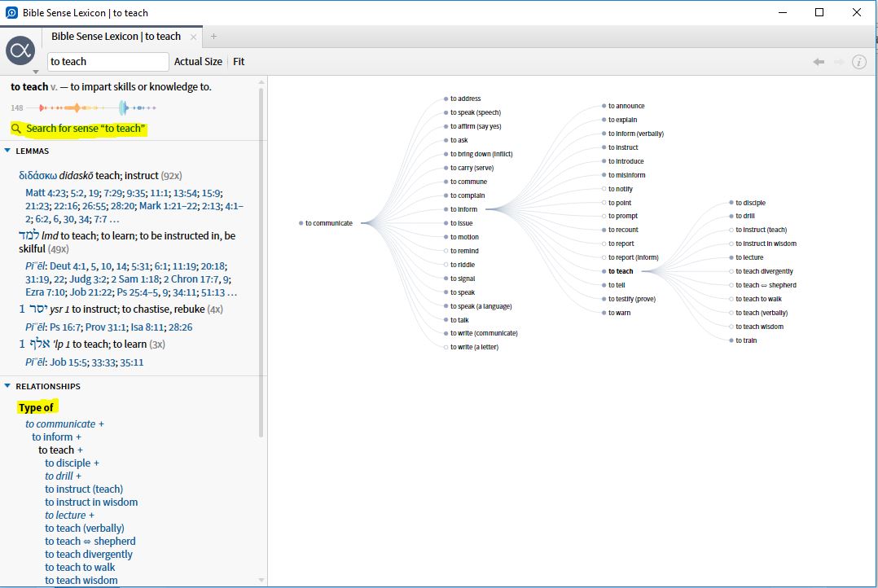Click the back navigation arrow
The height and width of the screenshot is (588, 878).
[819, 62]
